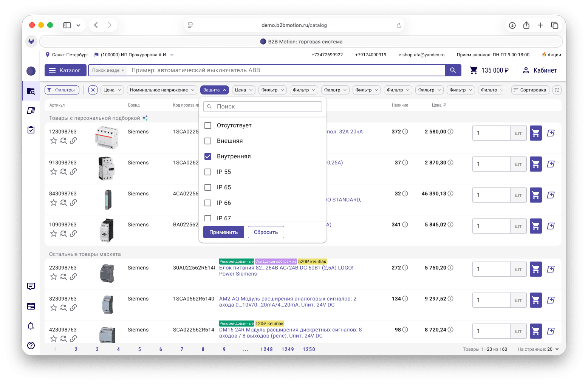588x384 pixels.
Task: Open Блок питания LOGO! Power product link
Action: point(286,271)
